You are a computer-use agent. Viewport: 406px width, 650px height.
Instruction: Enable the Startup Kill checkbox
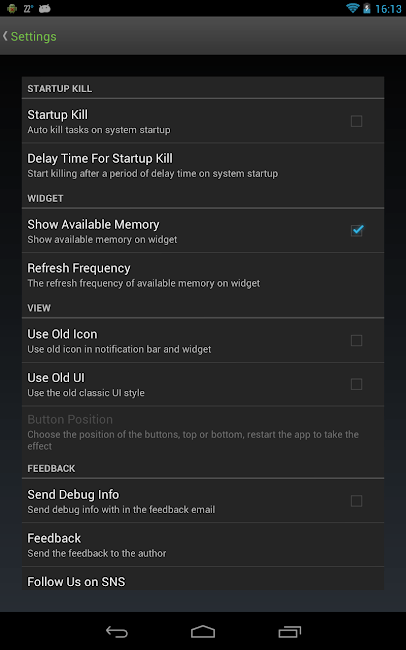pyautogui.click(x=356, y=121)
